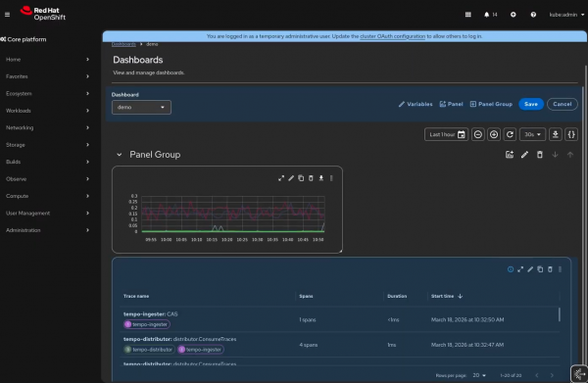The width and height of the screenshot is (588, 383).
Task: Follow the cluster OAuth configuration link
Action: pyautogui.click(x=393, y=36)
